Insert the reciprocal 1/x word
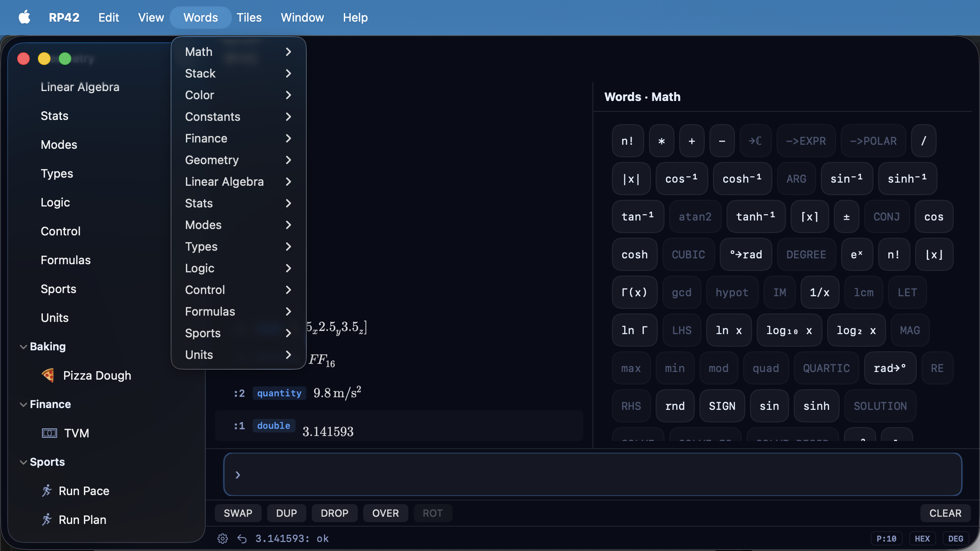The image size is (980, 551). pyautogui.click(x=820, y=293)
